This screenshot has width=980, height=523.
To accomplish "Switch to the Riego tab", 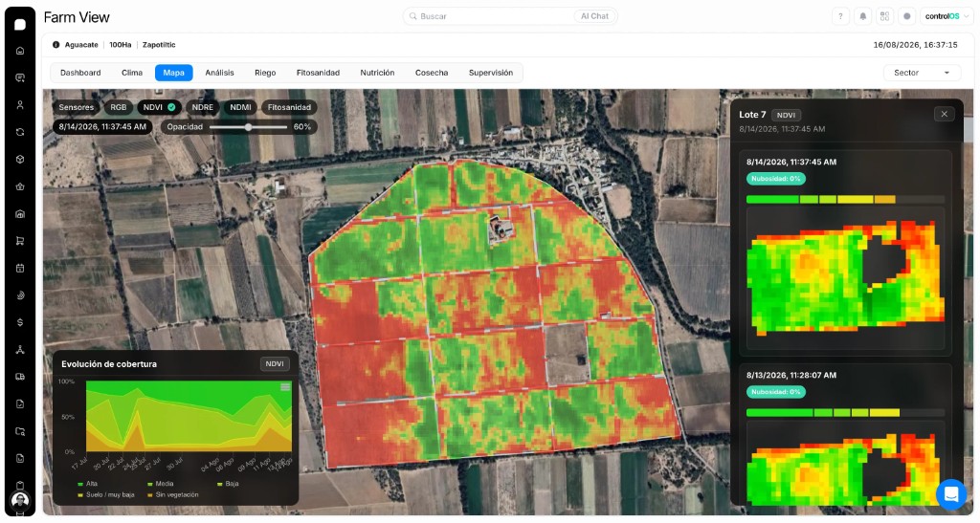I will click(265, 73).
